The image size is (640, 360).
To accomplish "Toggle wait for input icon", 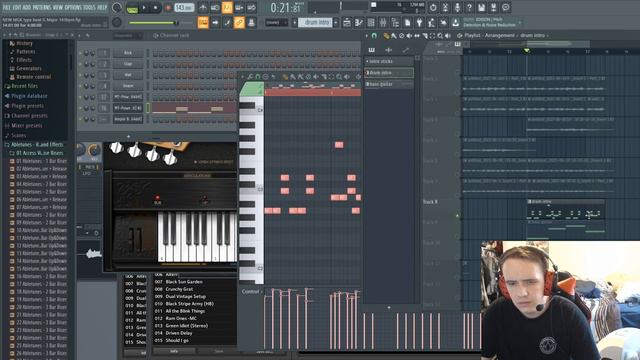I will 215,7.
